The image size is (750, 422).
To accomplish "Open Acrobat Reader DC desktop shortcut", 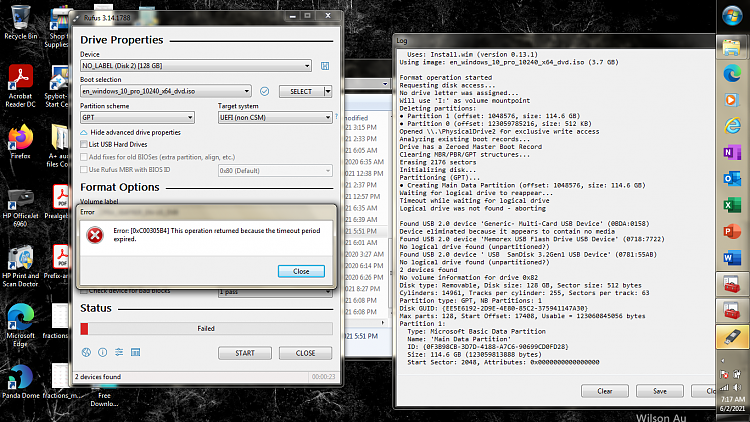I will pyautogui.click(x=21, y=86).
